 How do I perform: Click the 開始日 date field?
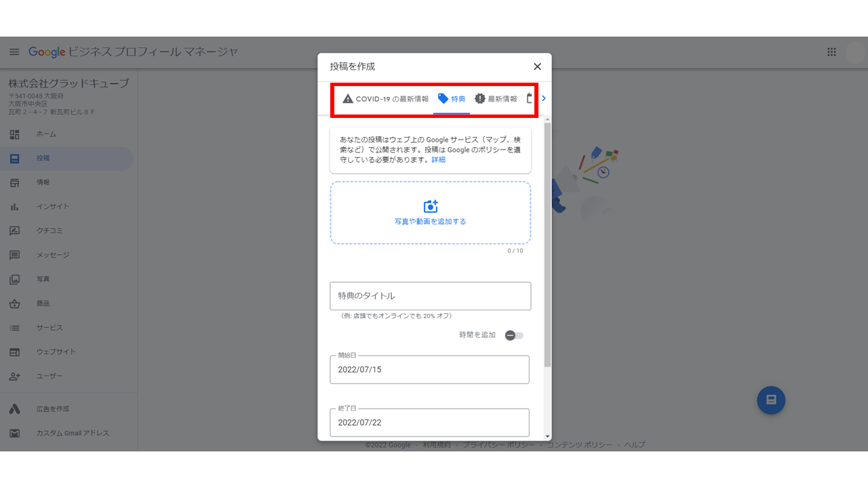[x=430, y=369]
